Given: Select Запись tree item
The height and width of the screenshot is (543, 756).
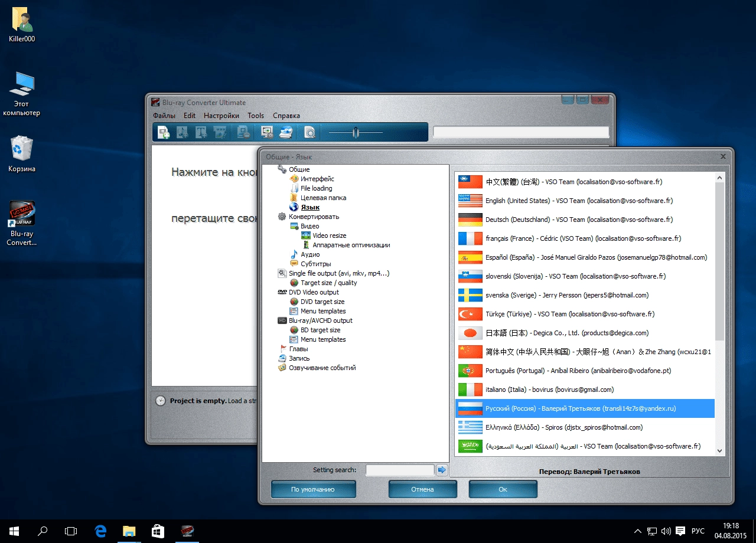Looking at the screenshot, I should click(299, 358).
